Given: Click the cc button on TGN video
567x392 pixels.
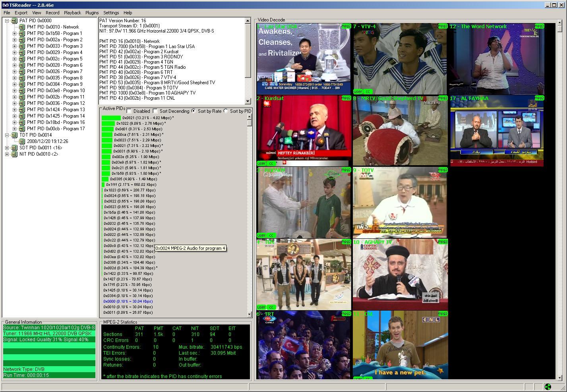Looking at the screenshot, I should (271, 307).
